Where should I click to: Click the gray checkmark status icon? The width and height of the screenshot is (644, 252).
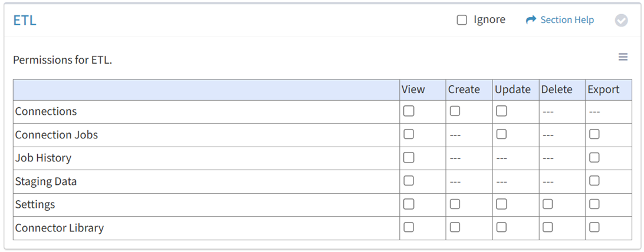pyautogui.click(x=621, y=21)
